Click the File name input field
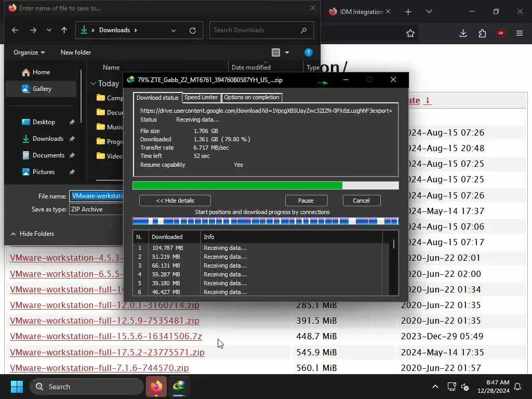 point(97,196)
